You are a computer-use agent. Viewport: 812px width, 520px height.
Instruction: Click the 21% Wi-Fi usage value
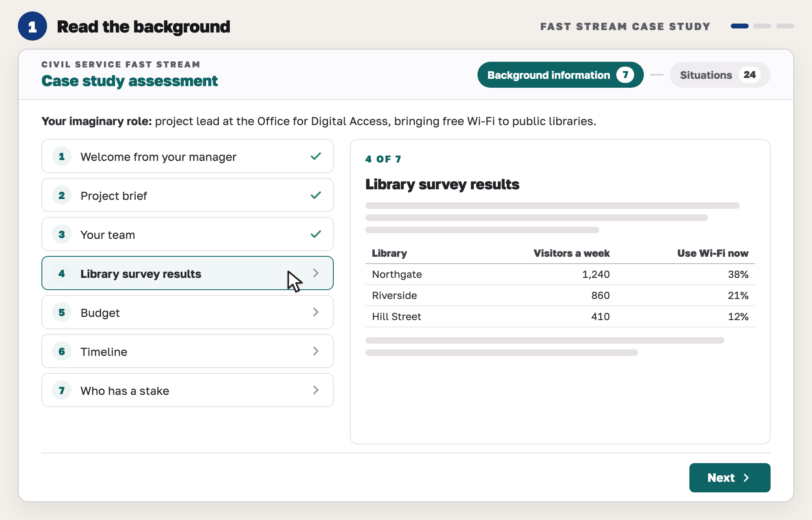(738, 295)
